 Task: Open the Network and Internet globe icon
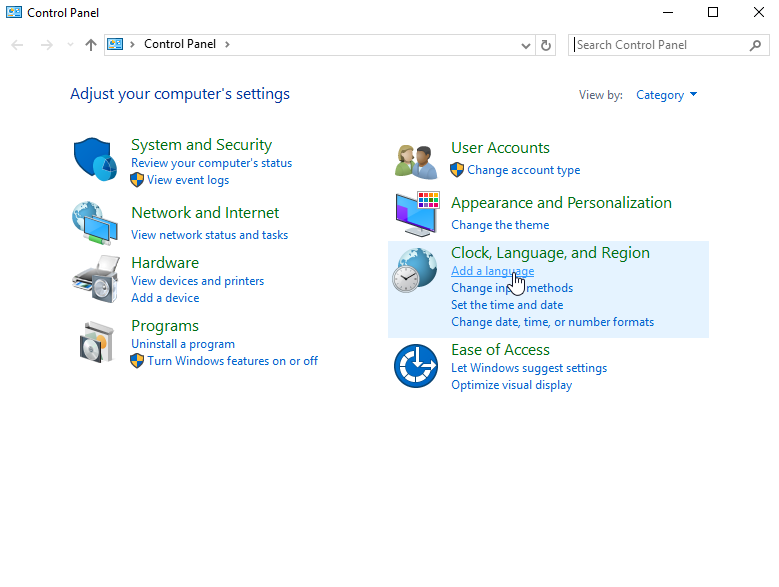(x=95, y=223)
